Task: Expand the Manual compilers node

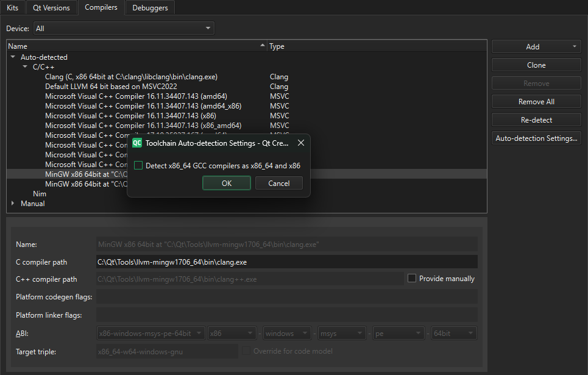Action: tap(13, 203)
